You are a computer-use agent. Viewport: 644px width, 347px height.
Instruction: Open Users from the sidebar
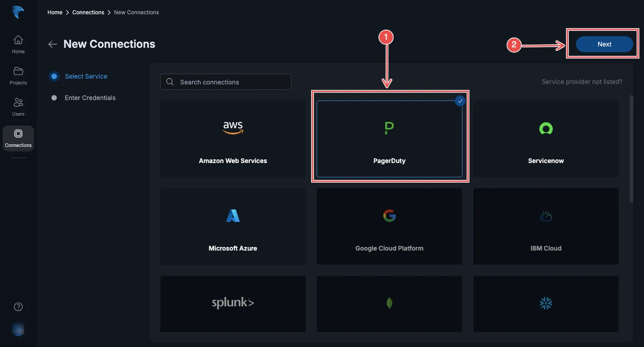tap(18, 107)
